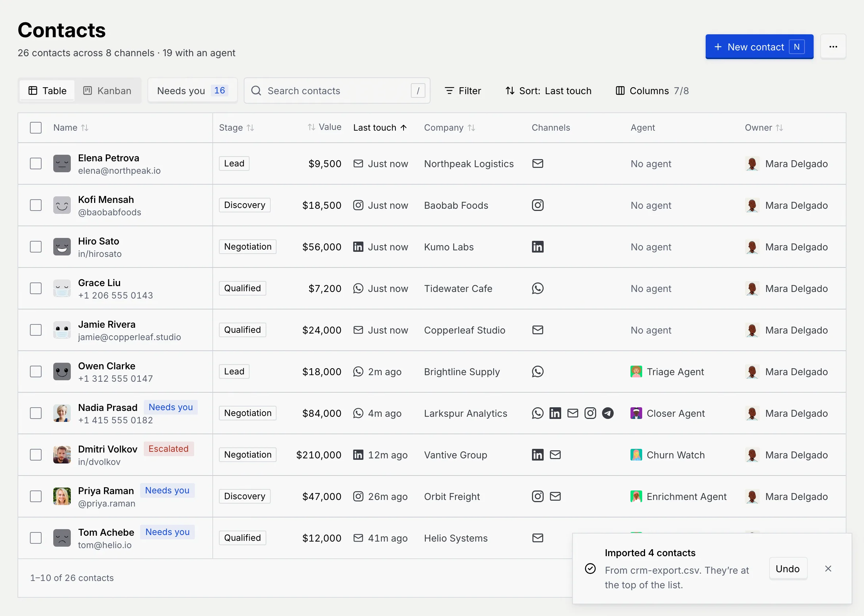Switch to the Kanban view tab

click(107, 91)
